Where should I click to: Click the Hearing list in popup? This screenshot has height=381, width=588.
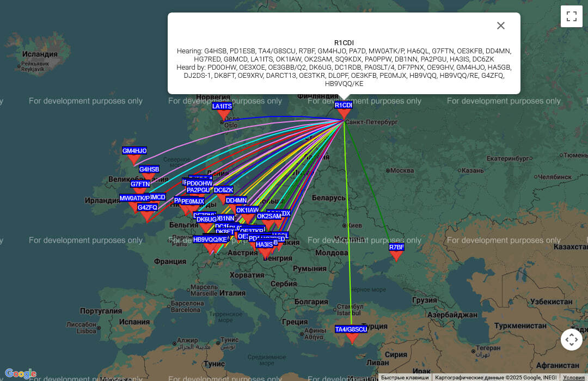click(344, 55)
